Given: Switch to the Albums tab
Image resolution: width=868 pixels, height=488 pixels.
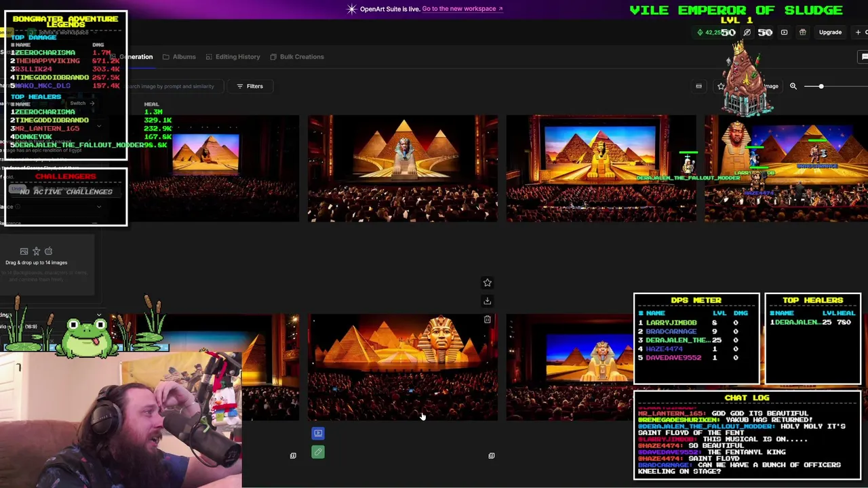Looking at the screenshot, I should click(179, 57).
